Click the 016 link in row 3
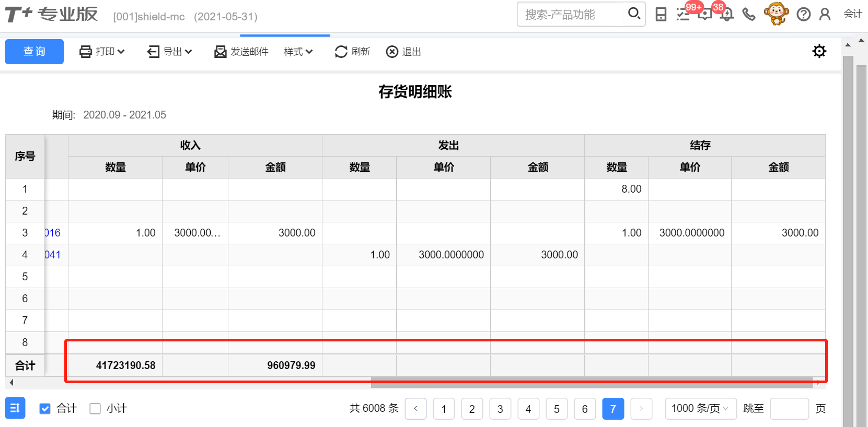This screenshot has width=868, height=427. pyautogui.click(x=53, y=233)
